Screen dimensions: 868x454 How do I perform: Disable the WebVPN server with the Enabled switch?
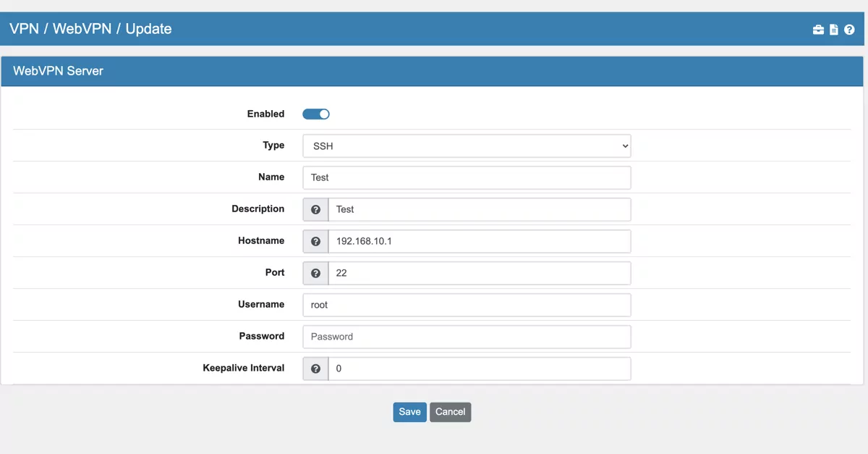316,114
